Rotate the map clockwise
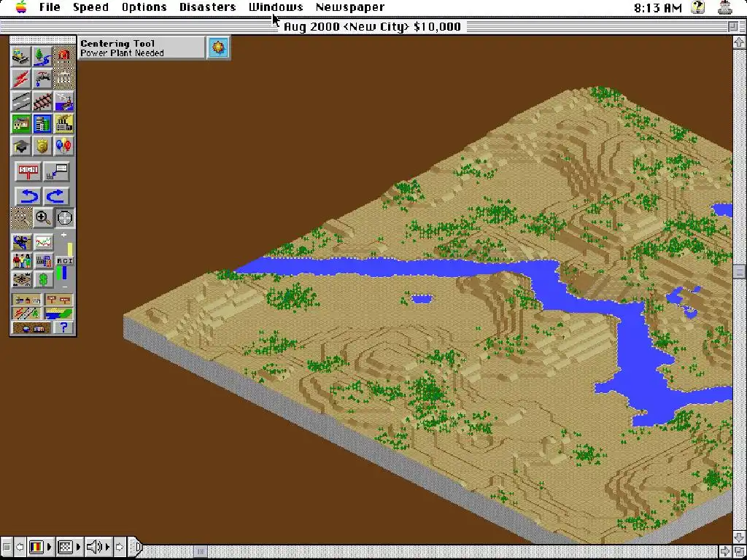Screen dimensions: 747x560 click(x=56, y=195)
